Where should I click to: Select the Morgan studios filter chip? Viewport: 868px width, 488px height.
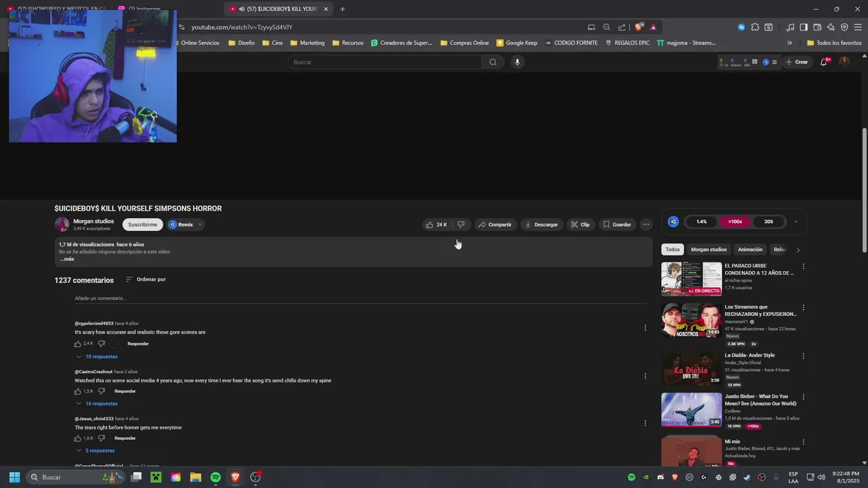pos(709,249)
